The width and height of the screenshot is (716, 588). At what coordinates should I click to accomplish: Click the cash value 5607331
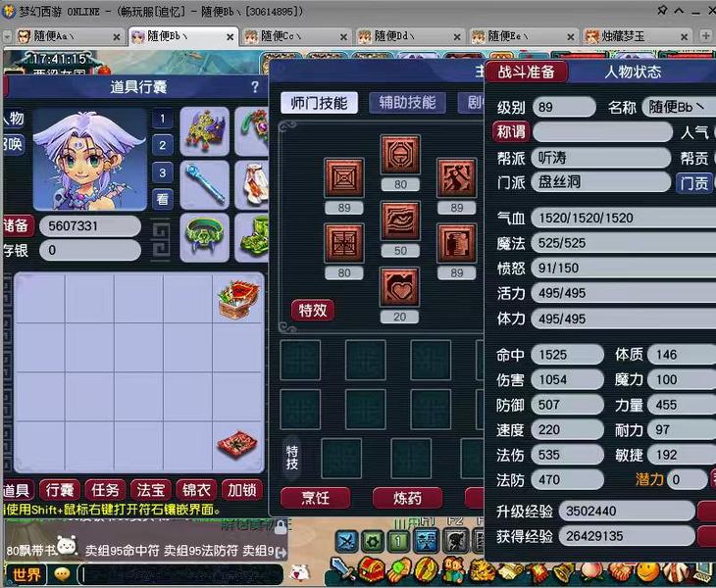click(x=90, y=226)
